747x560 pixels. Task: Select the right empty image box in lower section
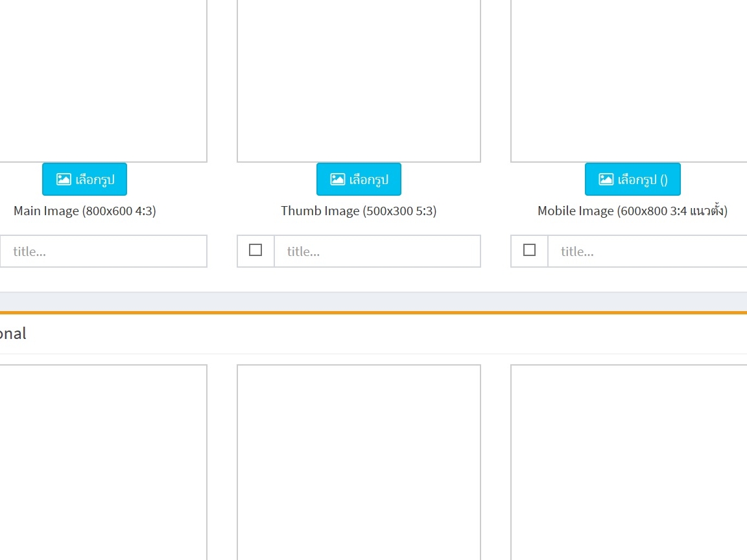point(629,461)
